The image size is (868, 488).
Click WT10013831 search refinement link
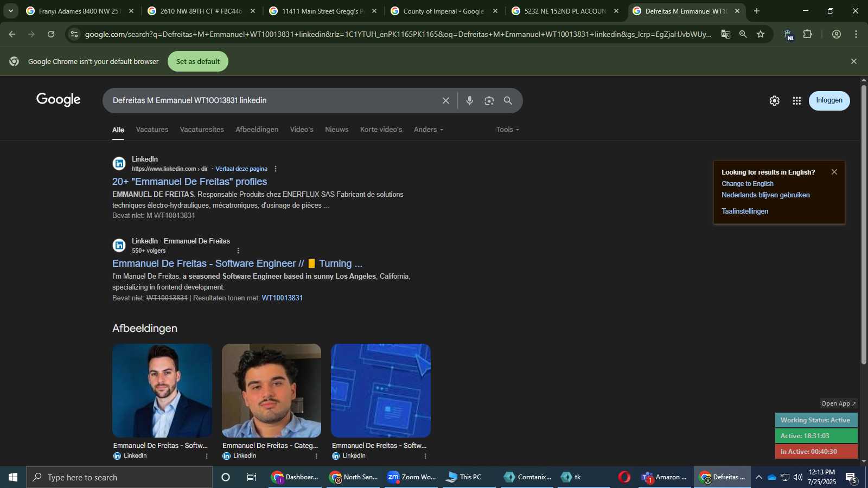pyautogui.click(x=282, y=298)
